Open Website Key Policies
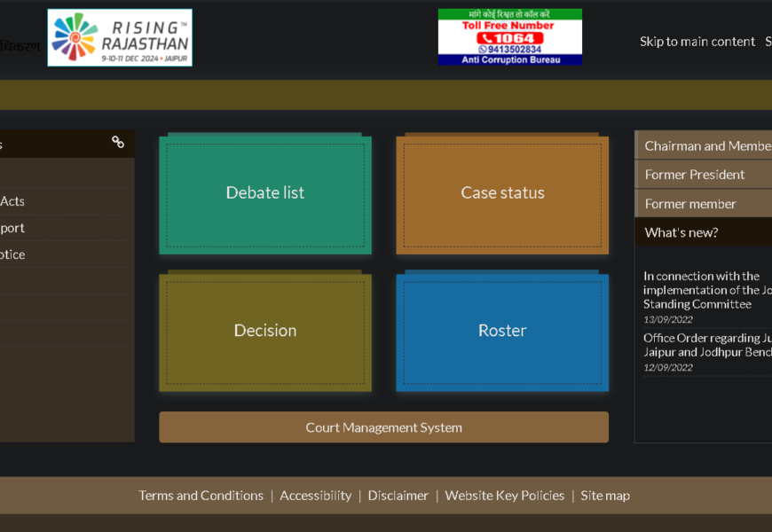The width and height of the screenshot is (772, 532). pos(504,496)
